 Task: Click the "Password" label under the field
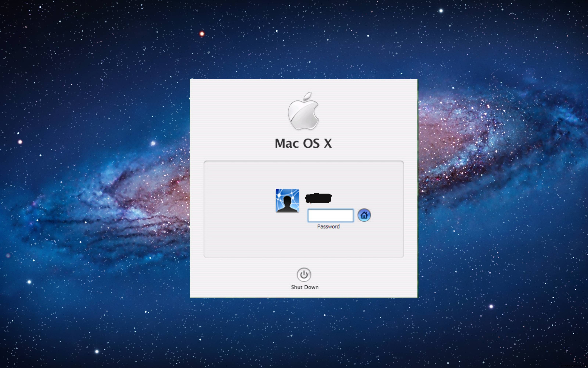328,227
